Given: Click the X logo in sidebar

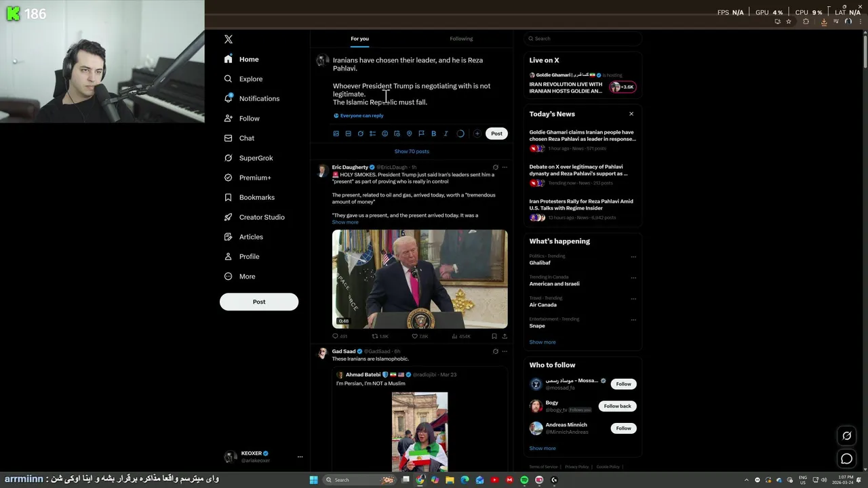Looking at the screenshot, I should coord(229,39).
